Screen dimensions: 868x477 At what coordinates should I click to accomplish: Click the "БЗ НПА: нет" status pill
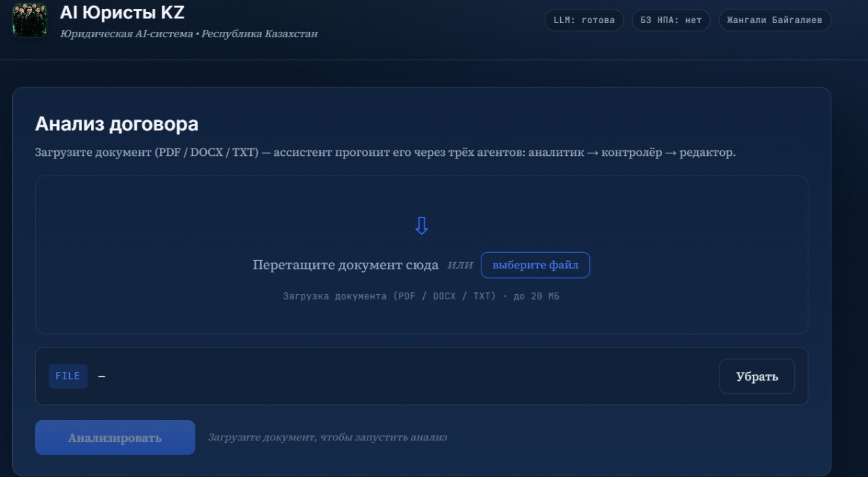click(x=671, y=20)
